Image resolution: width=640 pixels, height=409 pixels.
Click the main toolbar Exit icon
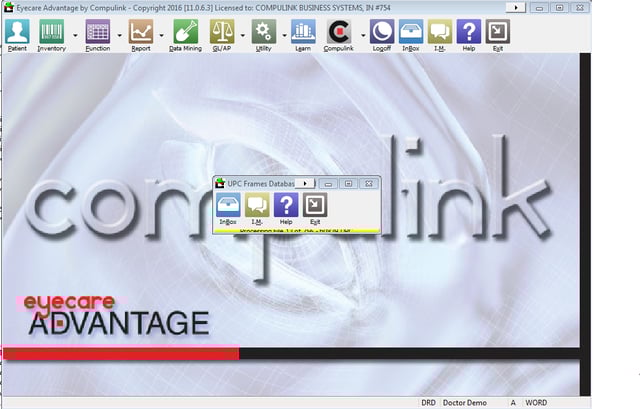[498, 32]
